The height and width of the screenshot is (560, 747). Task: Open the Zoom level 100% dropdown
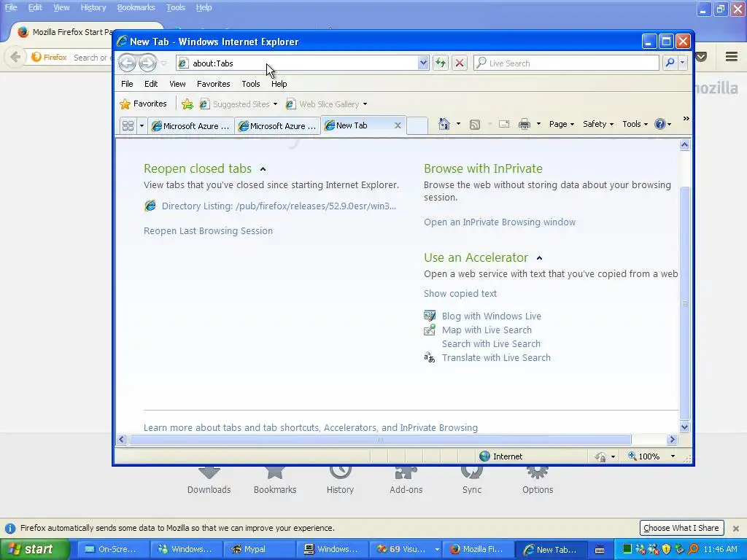tap(673, 456)
